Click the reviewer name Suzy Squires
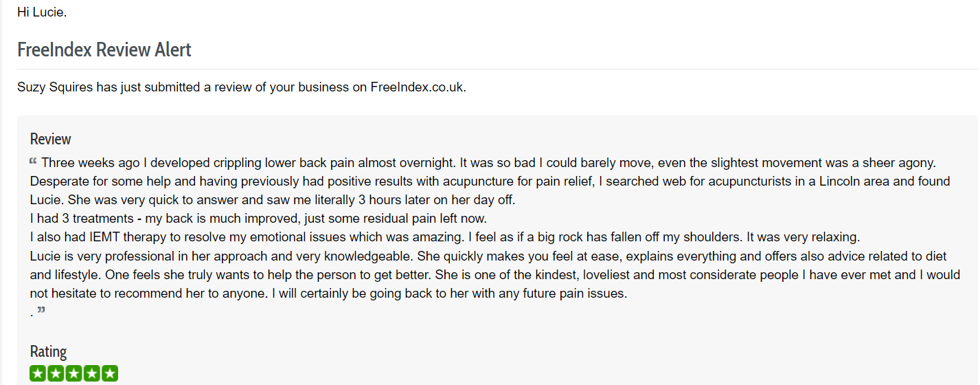This screenshot has height=385, width=980. pyautogui.click(x=55, y=87)
